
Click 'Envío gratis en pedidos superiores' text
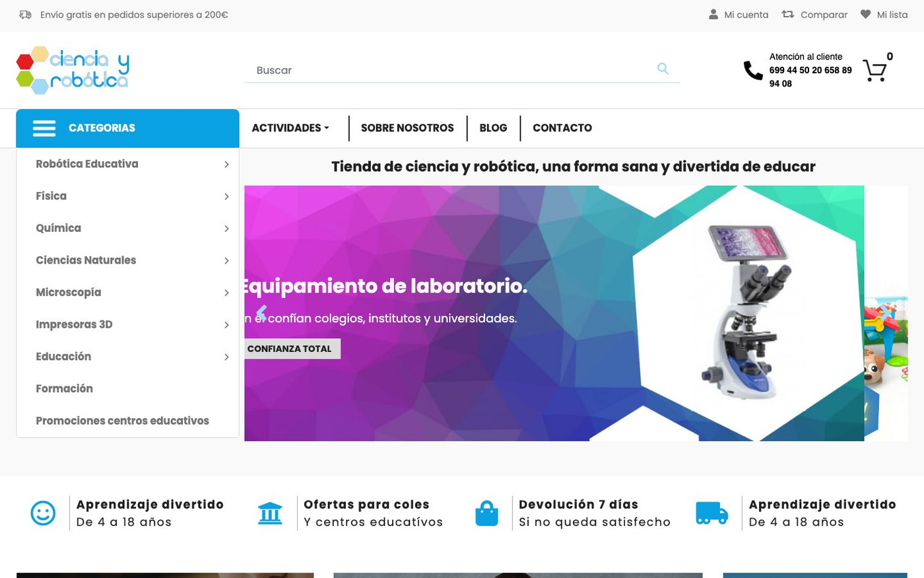134,15
